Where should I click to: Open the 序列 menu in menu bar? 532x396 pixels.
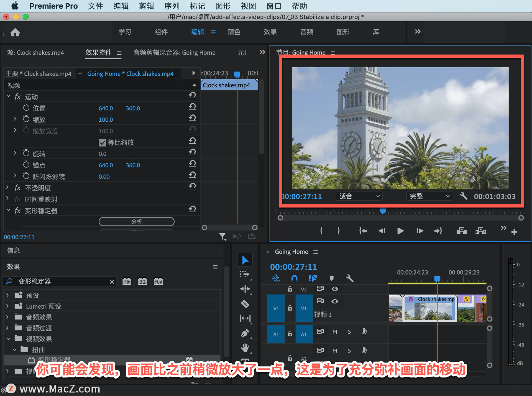(x=172, y=6)
